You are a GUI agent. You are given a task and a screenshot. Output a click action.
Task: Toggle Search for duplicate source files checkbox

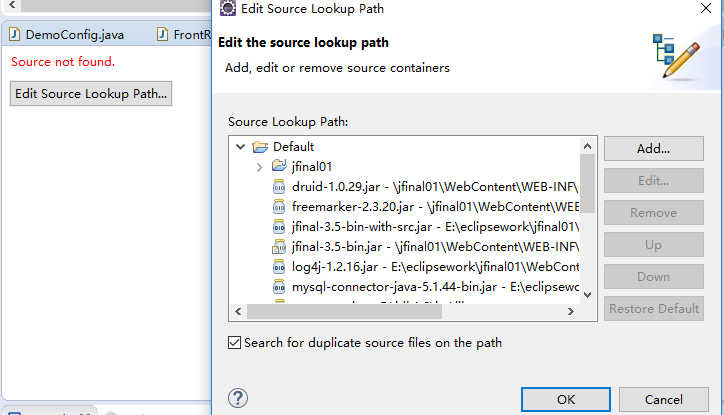(235, 343)
